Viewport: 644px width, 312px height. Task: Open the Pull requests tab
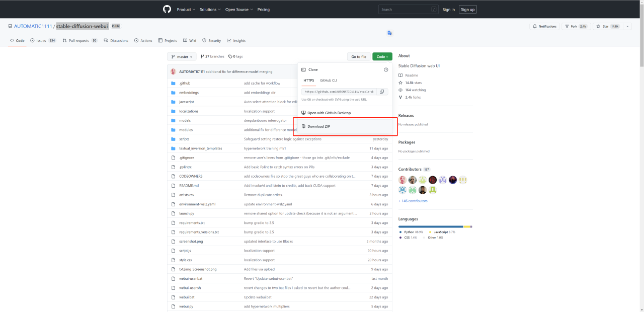click(x=80, y=41)
